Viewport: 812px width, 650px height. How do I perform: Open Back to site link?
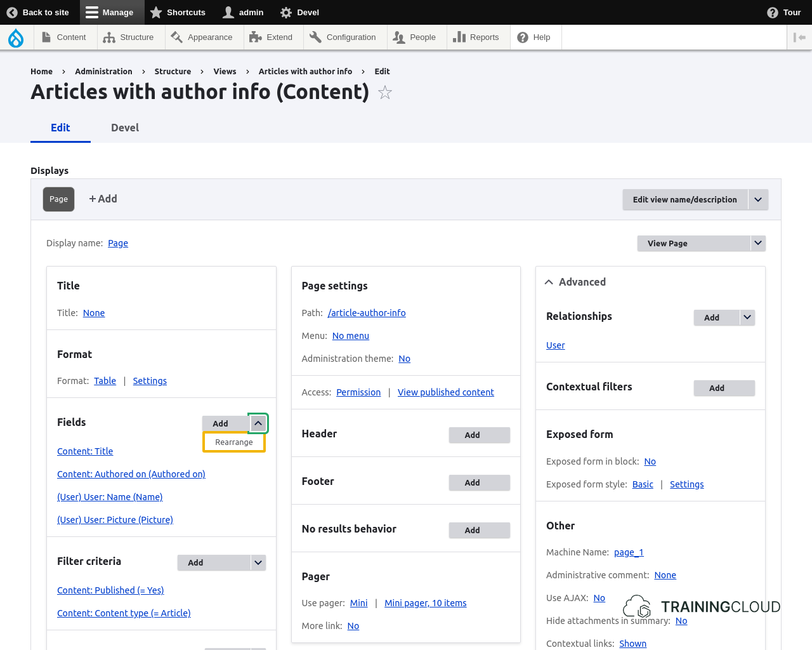click(38, 12)
